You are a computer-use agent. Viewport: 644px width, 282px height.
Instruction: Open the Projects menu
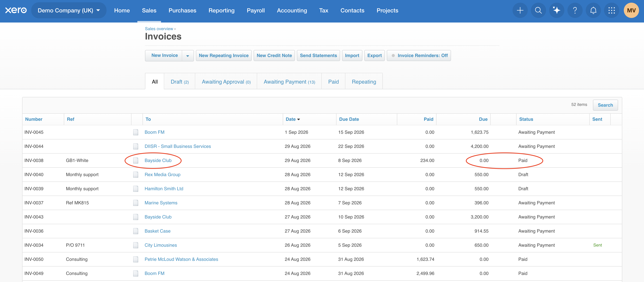pos(387,10)
